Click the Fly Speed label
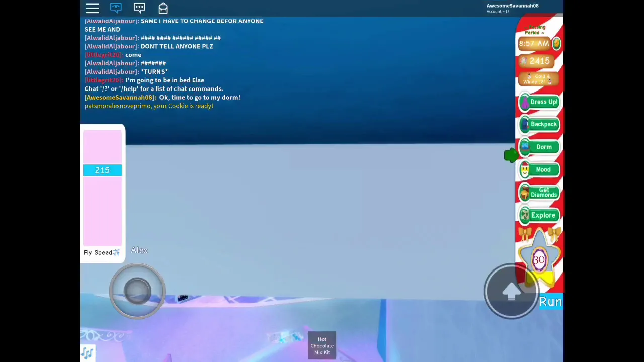This screenshot has height=362, width=644. click(x=102, y=253)
